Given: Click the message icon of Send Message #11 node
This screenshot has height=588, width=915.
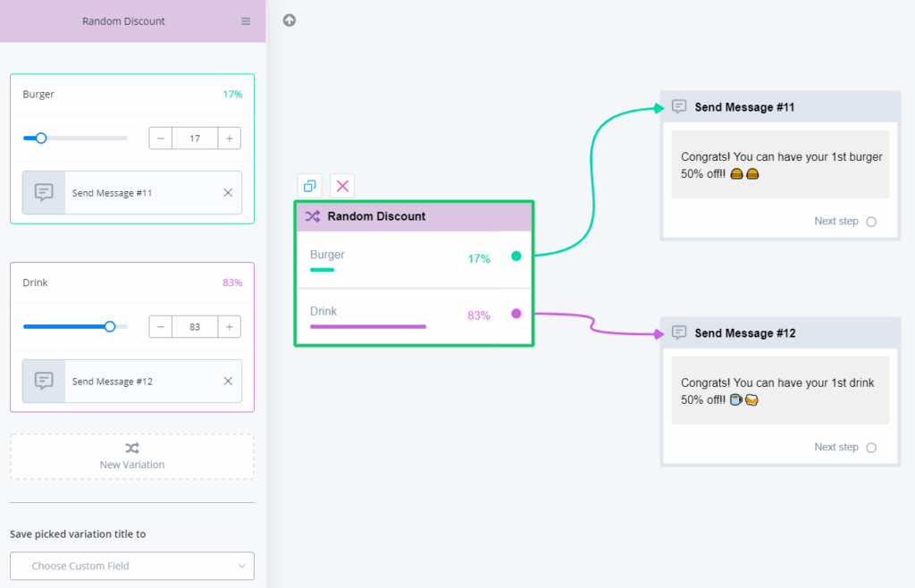Looking at the screenshot, I should pos(679,107).
